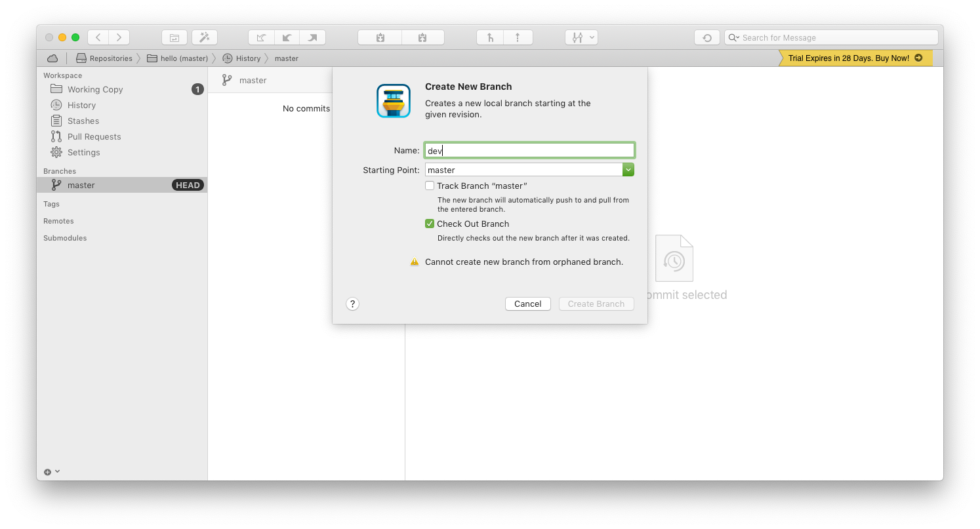The width and height of the screenshot is (980, 529).
Task: Click the Save Stash toolbar icon
Action: coord(380,37)
